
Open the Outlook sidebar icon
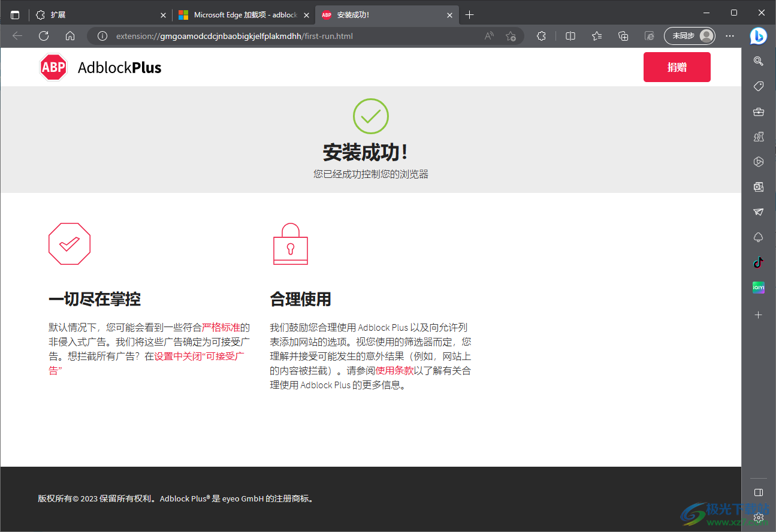coord(759,187)
